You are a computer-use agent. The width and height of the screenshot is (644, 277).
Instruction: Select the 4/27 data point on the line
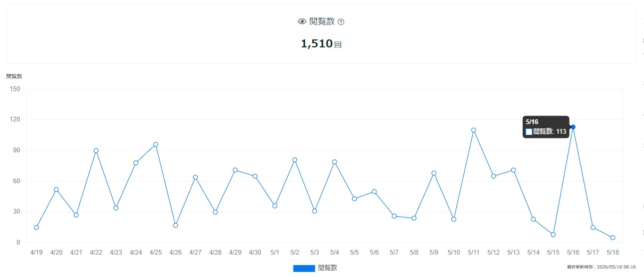coord(195,177)
